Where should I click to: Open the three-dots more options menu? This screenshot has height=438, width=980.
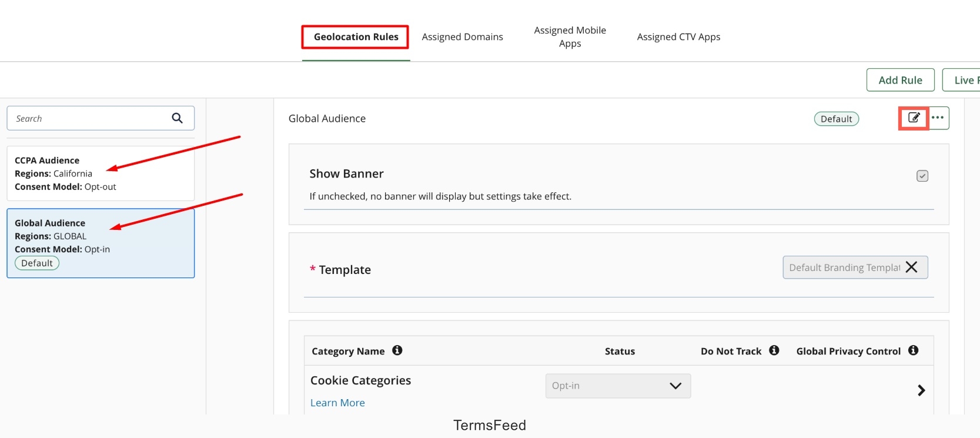[938, 118]
